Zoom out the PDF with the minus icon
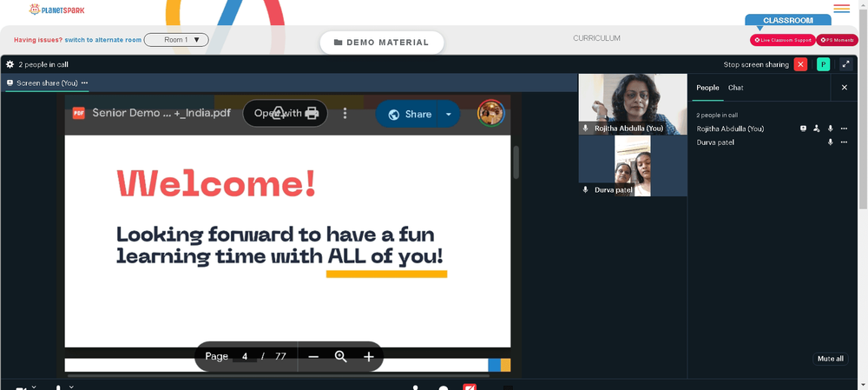Screen dimensions: 868x390 click(313, 357)
